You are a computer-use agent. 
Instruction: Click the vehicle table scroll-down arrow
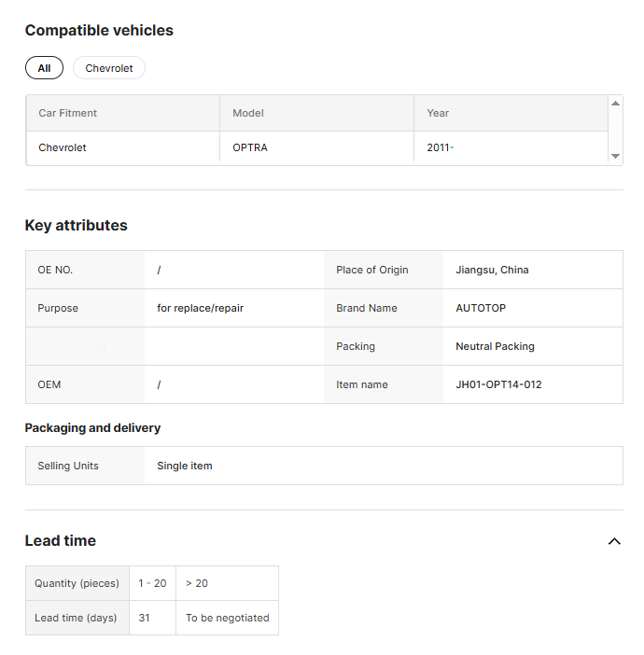(615, 156)
